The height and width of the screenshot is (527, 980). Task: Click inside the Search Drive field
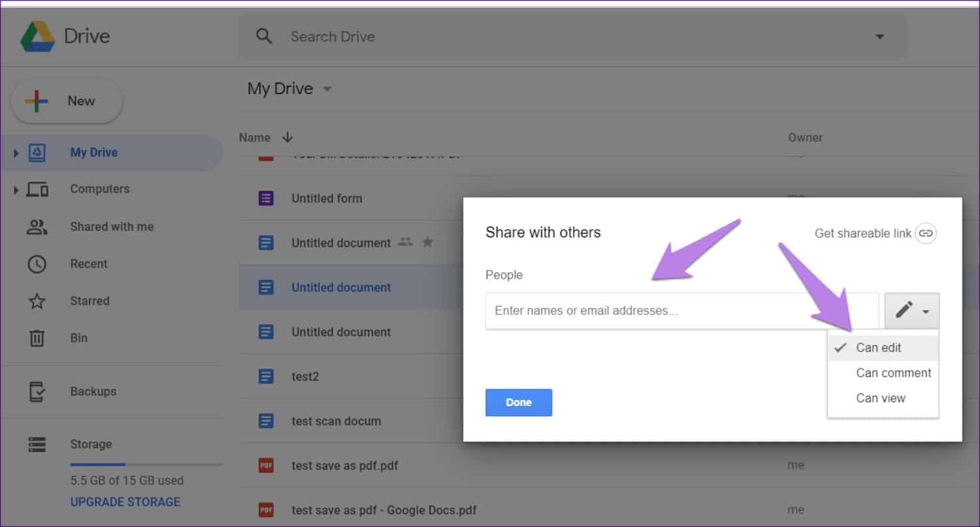[x=572, y=37]
